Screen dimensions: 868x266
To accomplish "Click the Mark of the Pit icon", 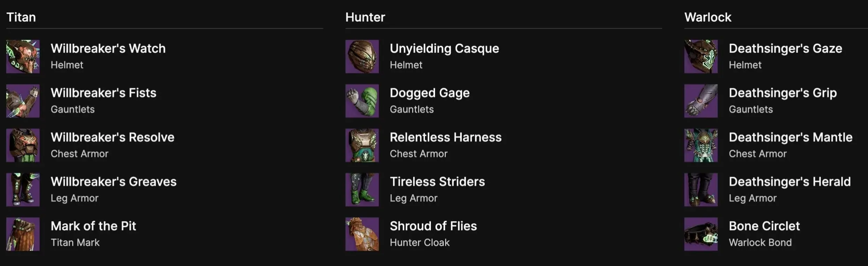I will [22, 234].
